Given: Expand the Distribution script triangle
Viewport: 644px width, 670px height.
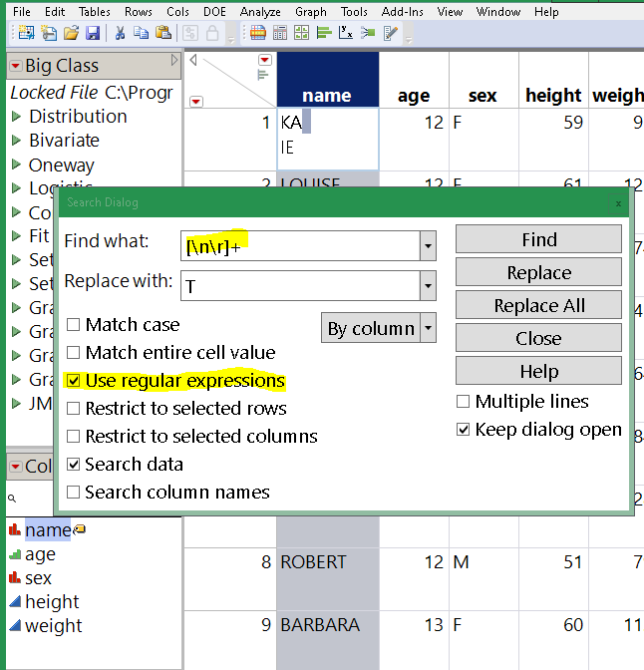Looking at the screenshot, I should pos(16,117).
